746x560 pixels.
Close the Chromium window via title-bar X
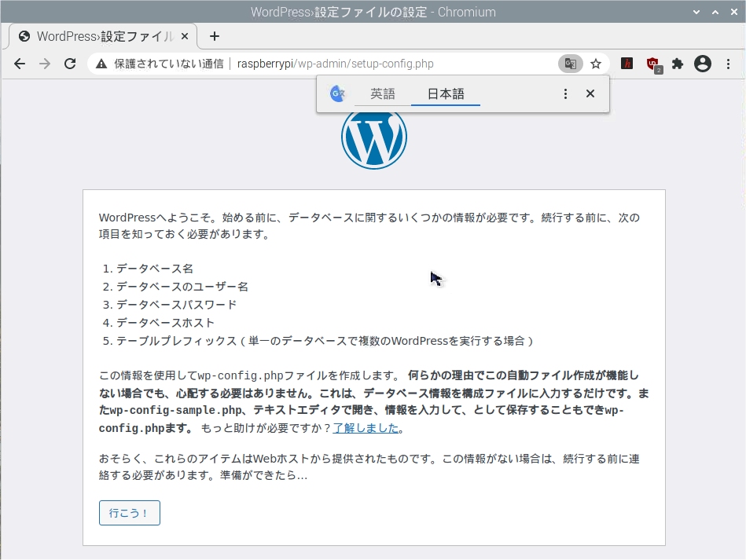(x=734, y=12)
